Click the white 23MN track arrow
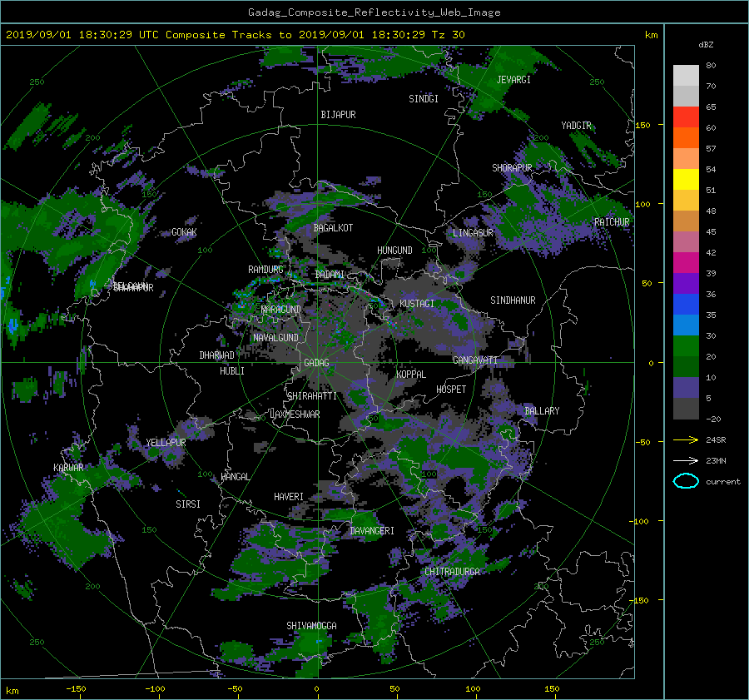The height and width of the screenshot is (700, 749). pos(686,460)
